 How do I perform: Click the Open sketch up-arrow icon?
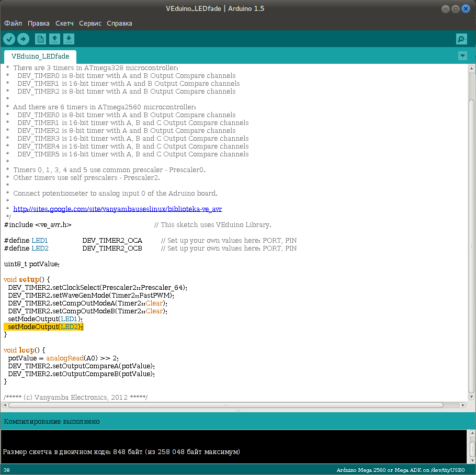[54, 39]
